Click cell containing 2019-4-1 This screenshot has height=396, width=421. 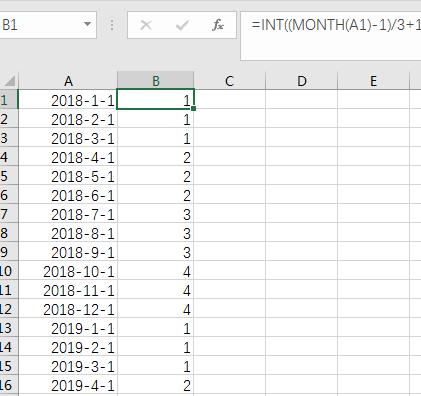coord(68,385)
